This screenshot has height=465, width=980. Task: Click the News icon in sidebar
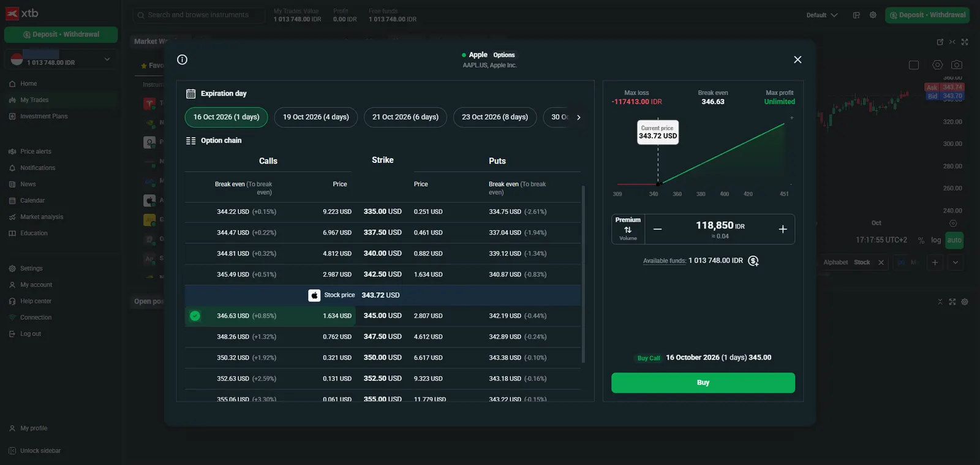pos(12,184)
